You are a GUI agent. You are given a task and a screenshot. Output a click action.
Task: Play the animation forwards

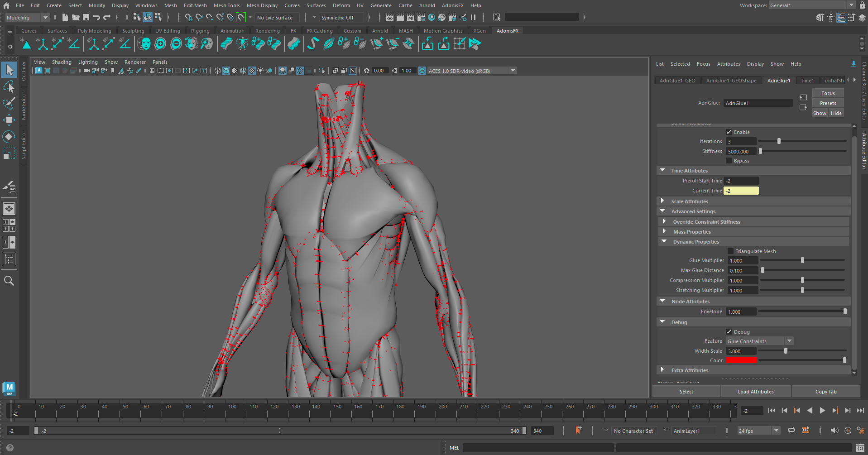[x=822, y=411]
